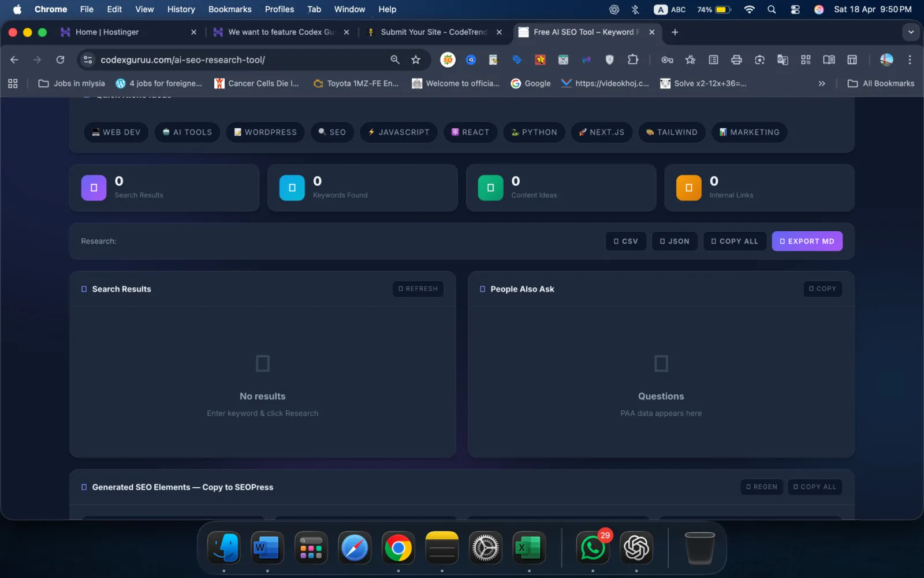Click the print icon in the toolbar
This screenshot has height=578, width=924.
pos(736,60)
